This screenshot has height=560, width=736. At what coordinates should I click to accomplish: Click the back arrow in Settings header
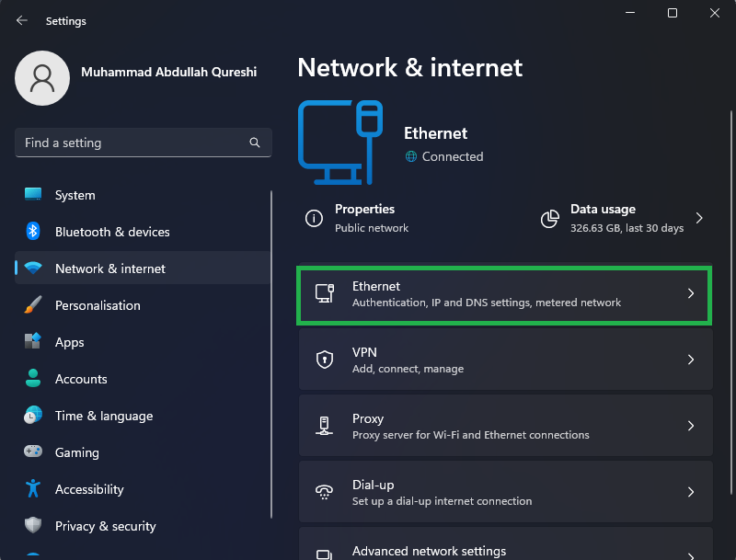click(x=22, y=20)
